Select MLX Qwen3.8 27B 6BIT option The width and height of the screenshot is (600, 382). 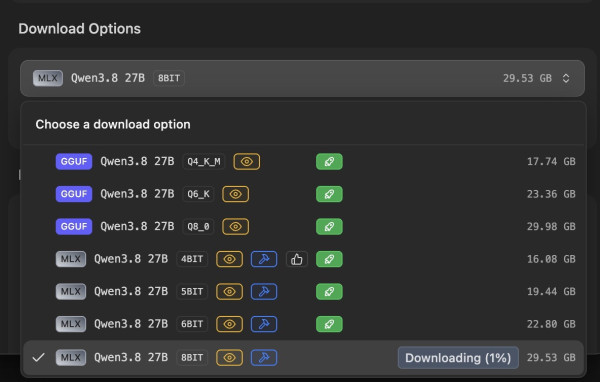303,324
